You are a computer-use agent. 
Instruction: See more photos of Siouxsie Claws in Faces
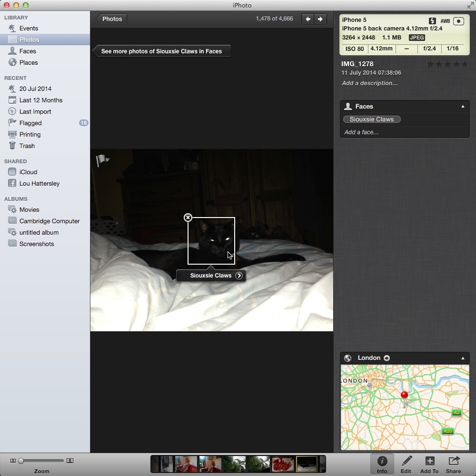[161, 51]
